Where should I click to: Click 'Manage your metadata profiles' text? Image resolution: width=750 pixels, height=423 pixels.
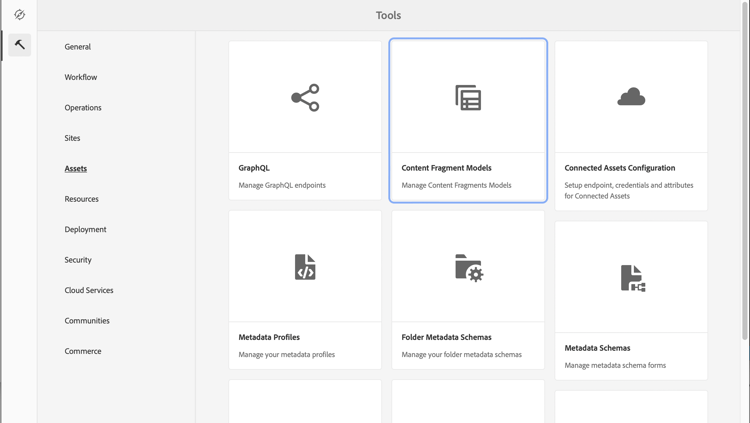pos(287,355)
